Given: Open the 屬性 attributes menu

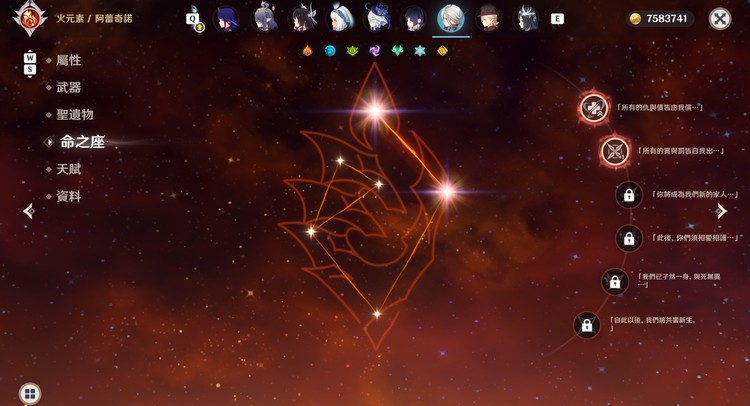Looking at the screenshot, I should (x=68, y=60).
